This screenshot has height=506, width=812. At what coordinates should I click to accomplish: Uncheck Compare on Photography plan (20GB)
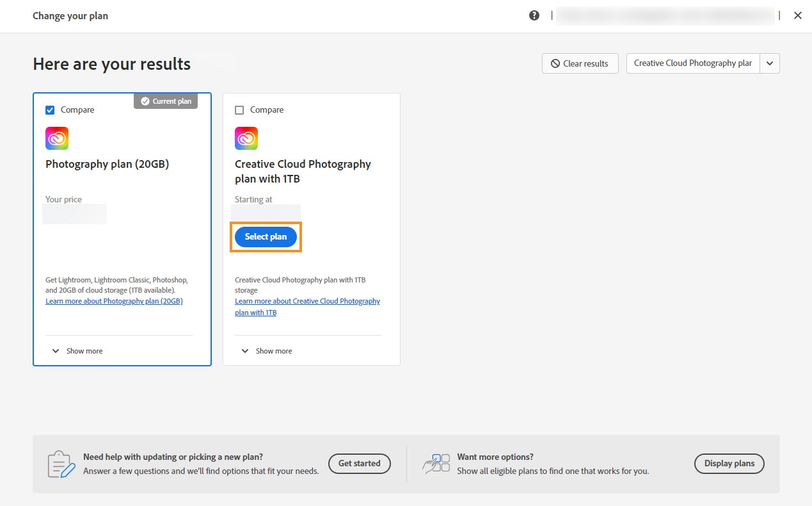(x=50, y=110)
